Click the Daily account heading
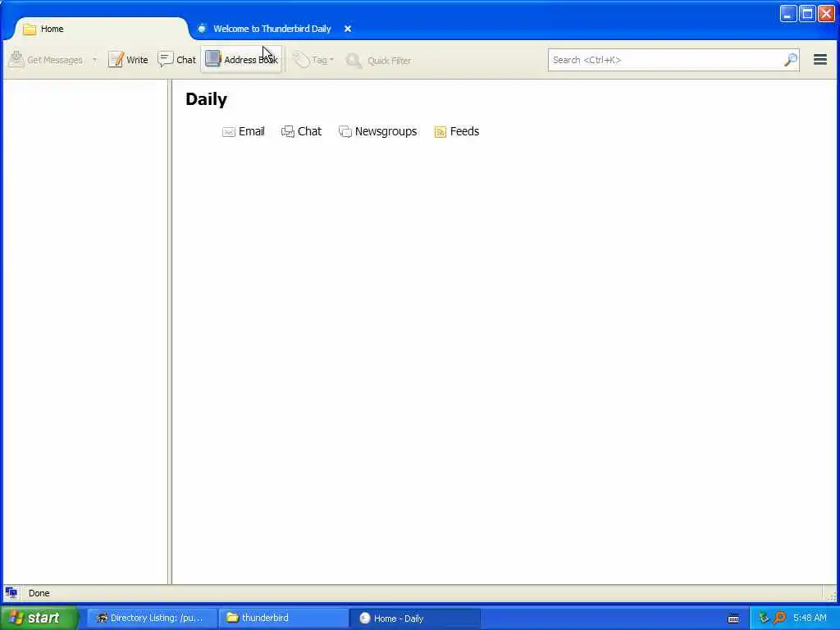This screenshot has width=840, height=630. point(206,99)
